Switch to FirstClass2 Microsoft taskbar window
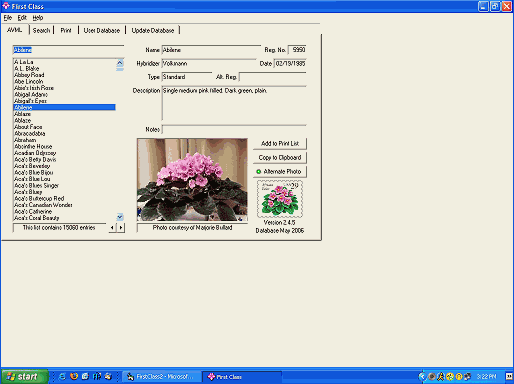 (162, 377)
